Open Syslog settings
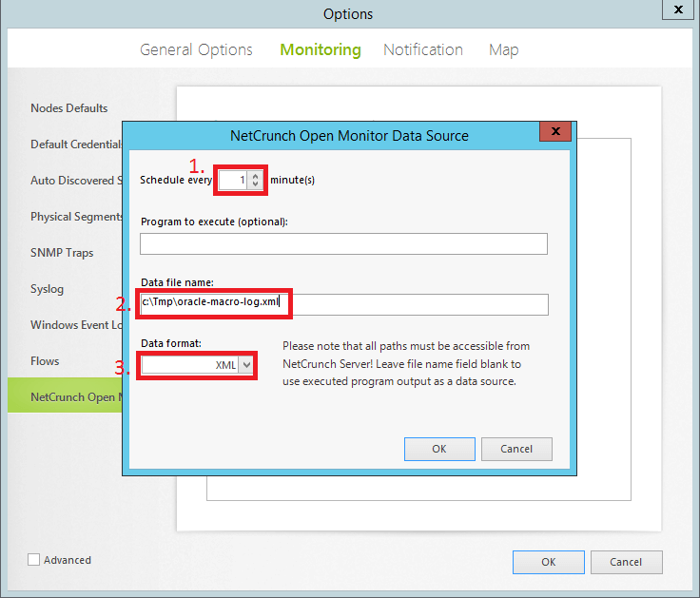Image resolution: width=700 pixels, height=598 pixels. (x=47, y=289)
